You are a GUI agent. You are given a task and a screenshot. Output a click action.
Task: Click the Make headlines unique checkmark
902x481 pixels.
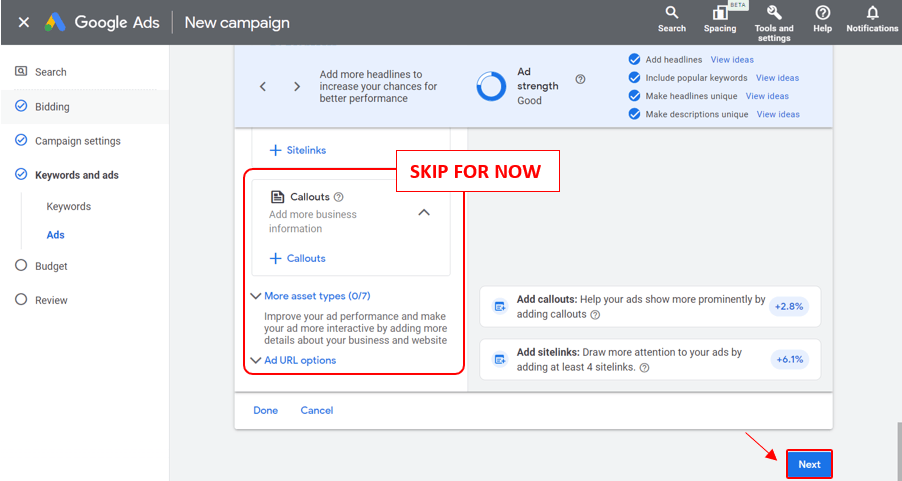(x=635, y=96)
